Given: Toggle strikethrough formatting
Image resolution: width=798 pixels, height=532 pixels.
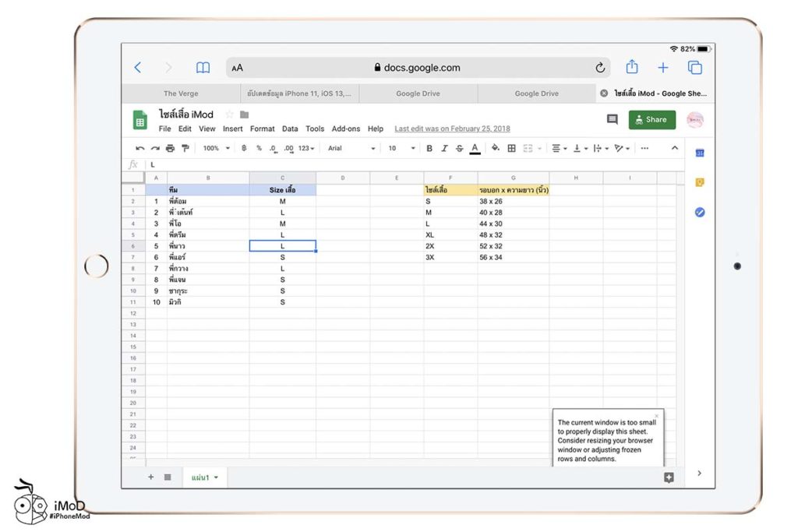Looking at the screenshot, I should [x=459, y=148].
